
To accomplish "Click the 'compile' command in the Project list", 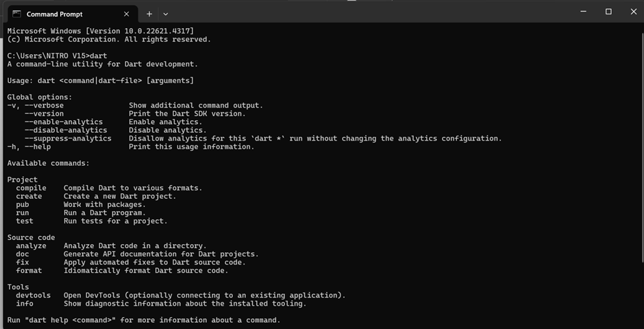I will [32, 188].
